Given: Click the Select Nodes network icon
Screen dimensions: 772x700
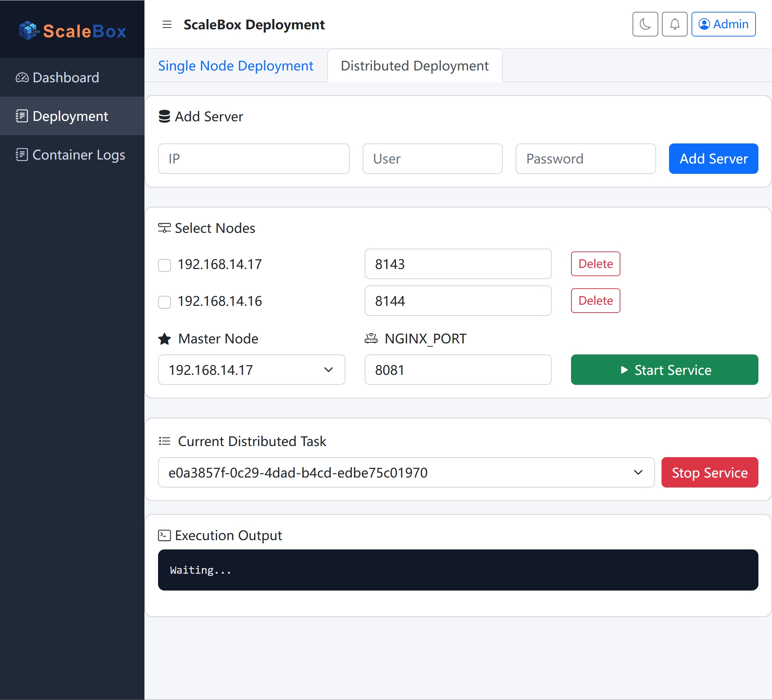Looking at the screenshot, I should point(164,228).
